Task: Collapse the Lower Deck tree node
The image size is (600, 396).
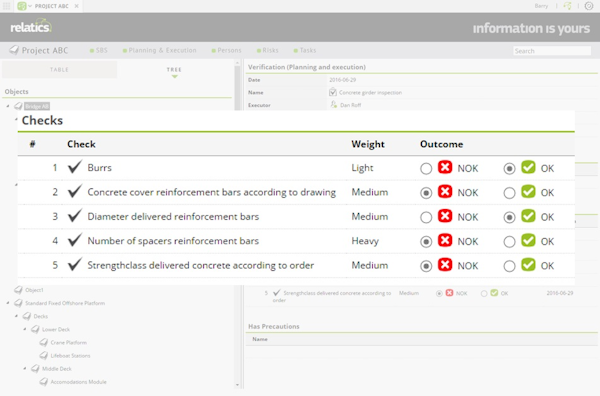Action: (x=25, y=329)
